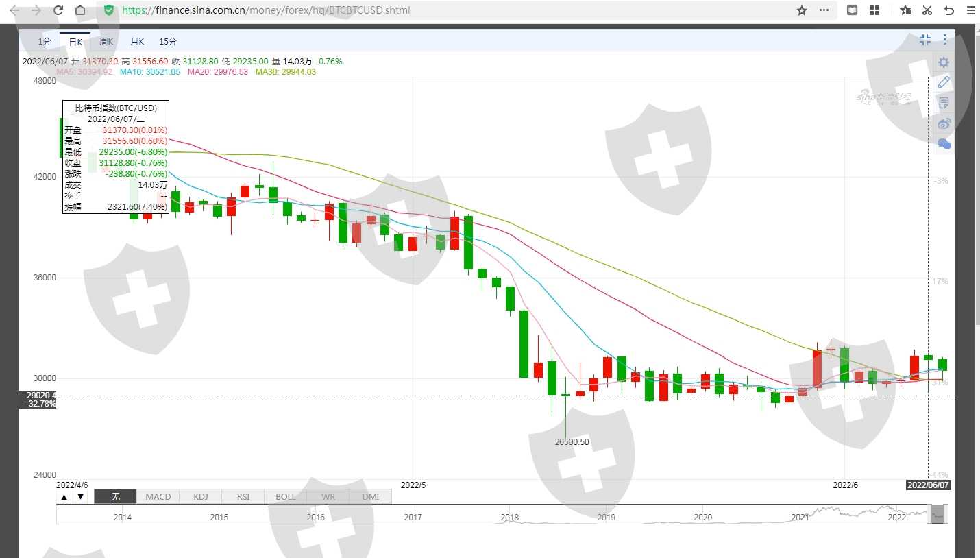Viewport: 980px width, 558px height.
Task: Click the 成交 row in the tooltip
Action: 116,185
